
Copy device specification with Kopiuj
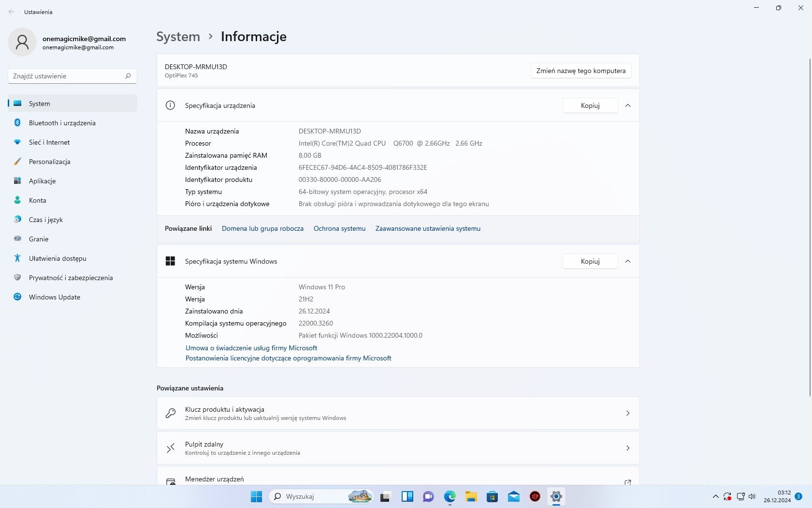[590, 105]
